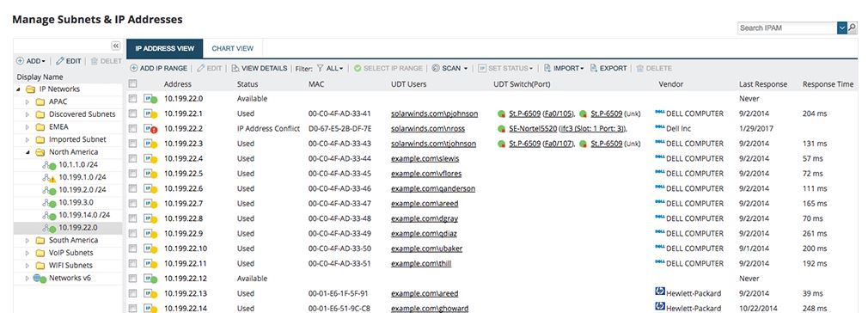Screen dimensions: 868x313
Task: Open the example.com\ghoward user link
Action: [x=430, y=309]
